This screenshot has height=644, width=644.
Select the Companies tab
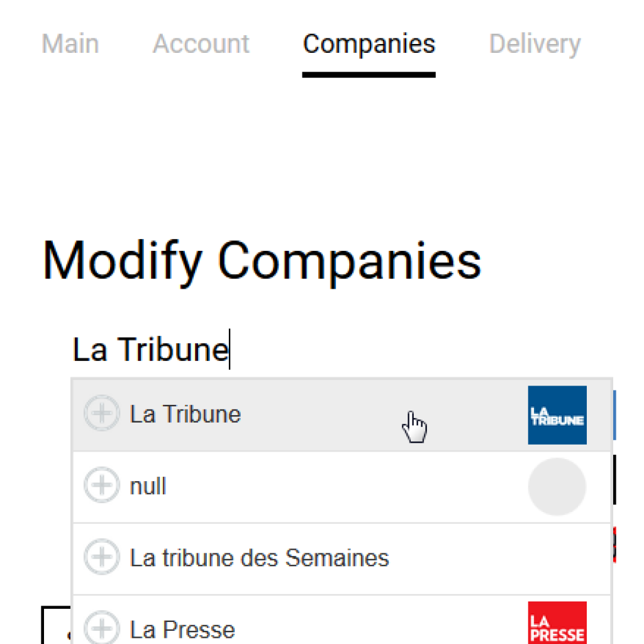point(369,44)
